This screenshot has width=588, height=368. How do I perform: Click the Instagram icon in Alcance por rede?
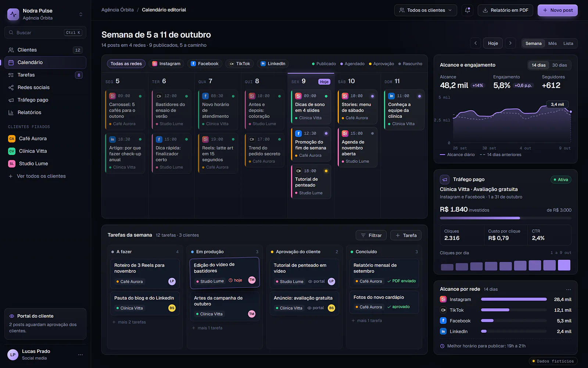pos(443,300)
